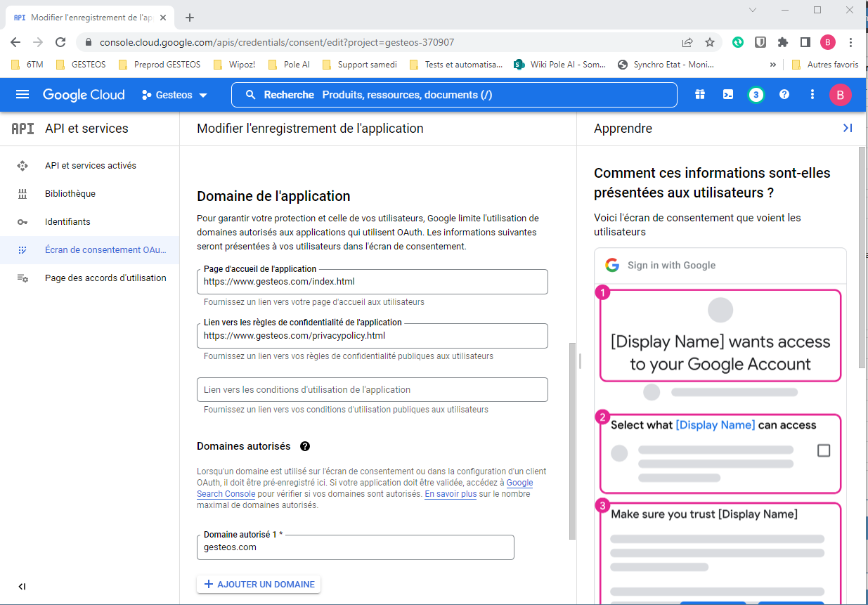Tick the checkbox in consent screen preview
The image size is (868, 605).
(824, 450)
